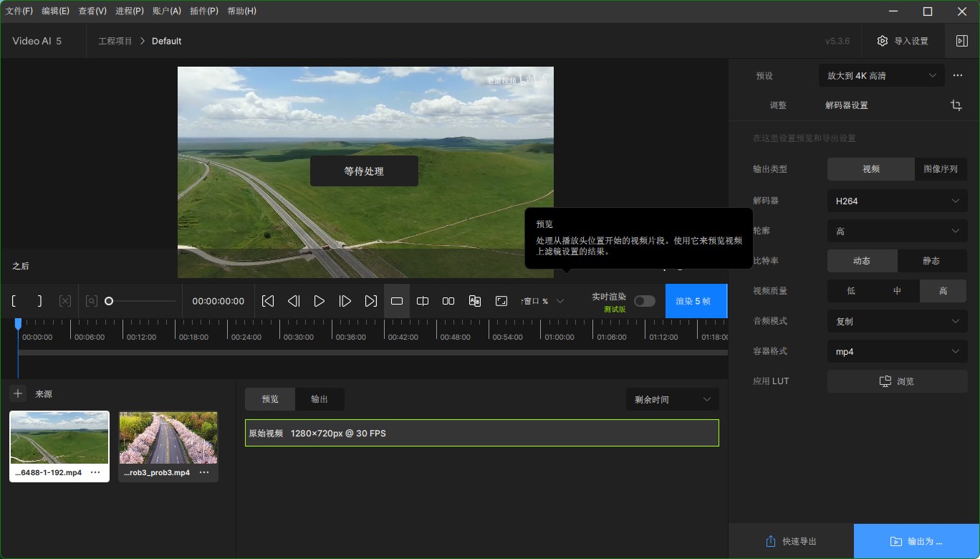Open 导入设置 with gear icon
Screen dimensions: 980x559
point(903,41)
